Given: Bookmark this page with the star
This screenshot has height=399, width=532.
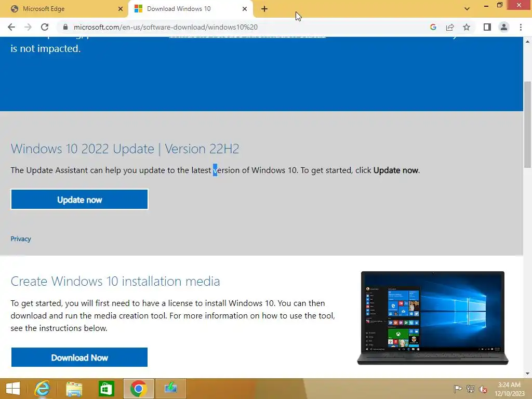Looking at the screenshot, I should click(467, 27).
